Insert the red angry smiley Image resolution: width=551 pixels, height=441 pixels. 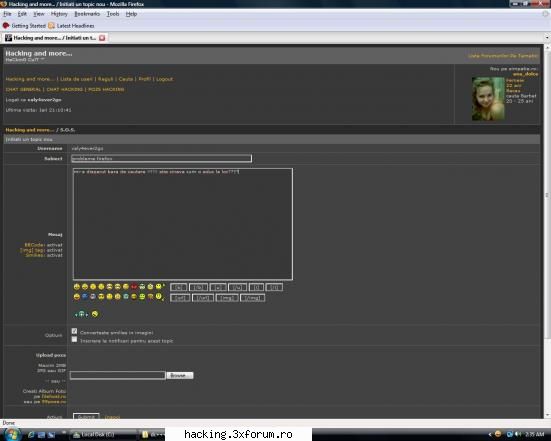coord(134,287)
